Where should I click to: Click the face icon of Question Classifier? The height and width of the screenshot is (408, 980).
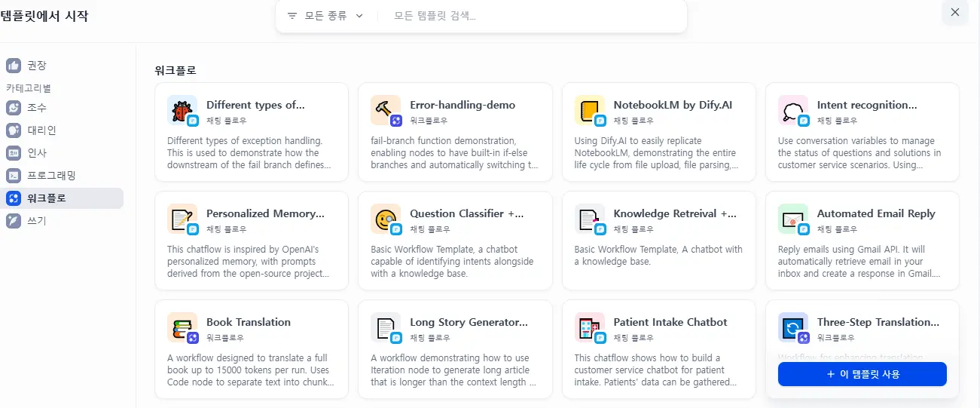[x=385, y=219]
